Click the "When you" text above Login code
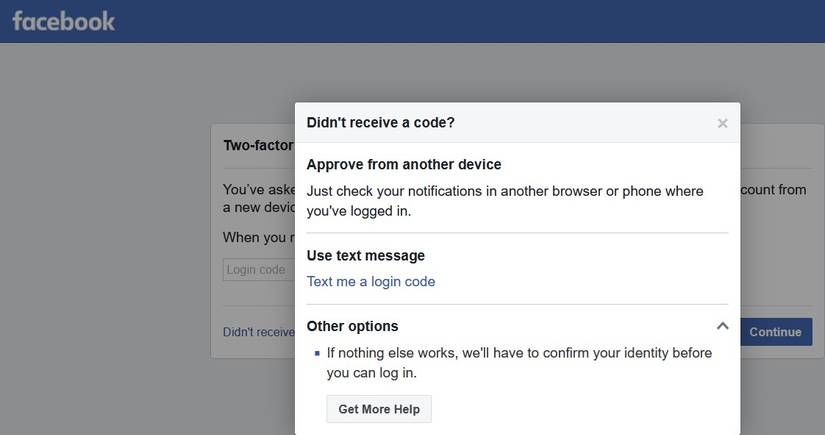The height and width of the screenshot is (435, 825). click(255, 237)
